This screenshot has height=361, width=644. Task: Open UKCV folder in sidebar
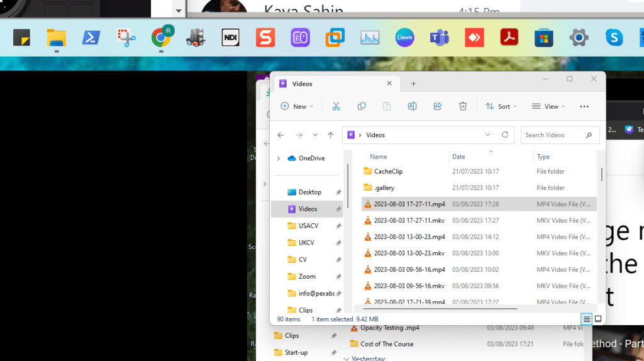(x=307, y=243)
